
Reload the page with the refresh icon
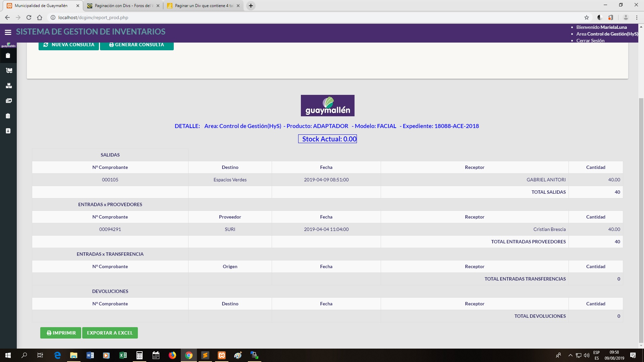click(x=29, y=17)
